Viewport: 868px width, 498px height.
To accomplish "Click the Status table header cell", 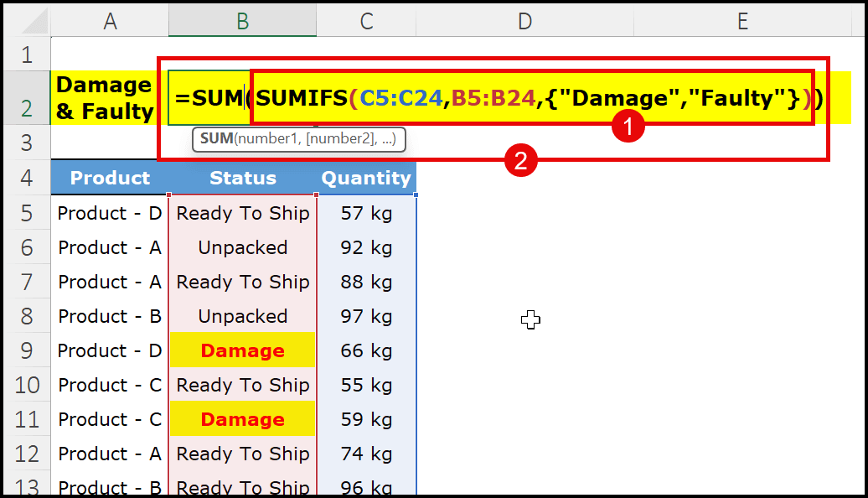I will pos(242,178).
